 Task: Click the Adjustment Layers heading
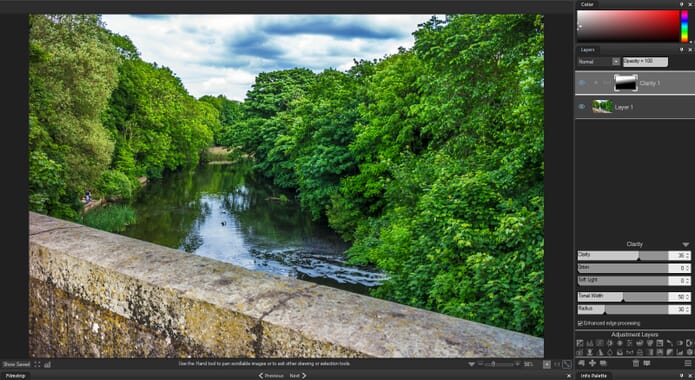634,334
